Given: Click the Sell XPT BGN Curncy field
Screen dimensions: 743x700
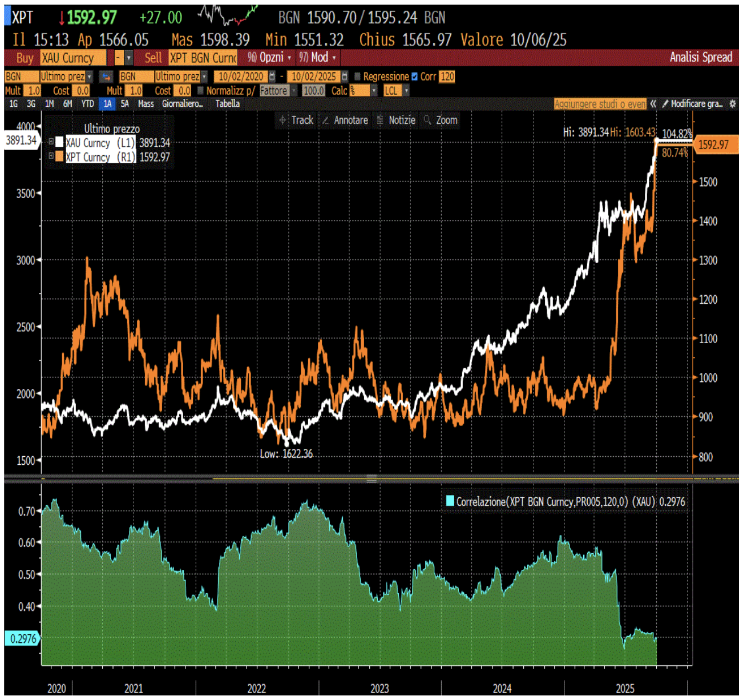Looking at the screenshot, I should [203, 58].
